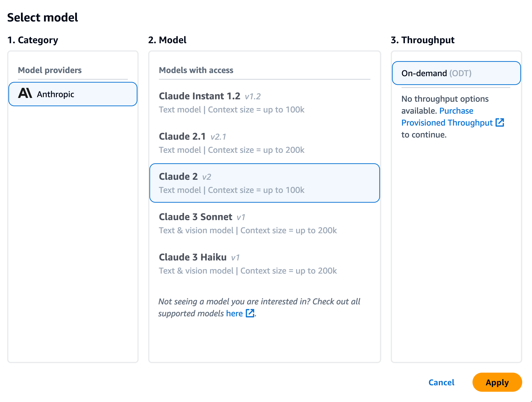
Task: Click the Models with access heading
Action: [196, 70]
